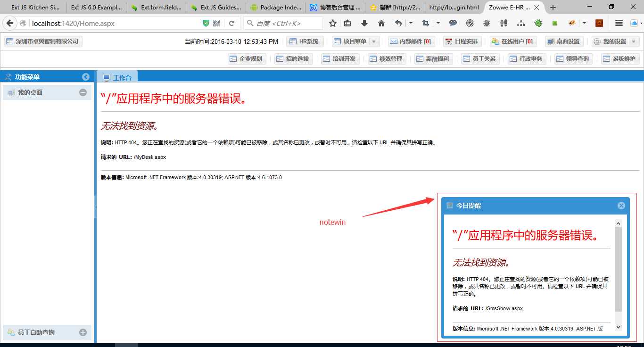Image resolution: width=644 pixels, height=347 pixels.
Task: Open dropdown next to firefly extension icon
Action: [x=585, y=23]
